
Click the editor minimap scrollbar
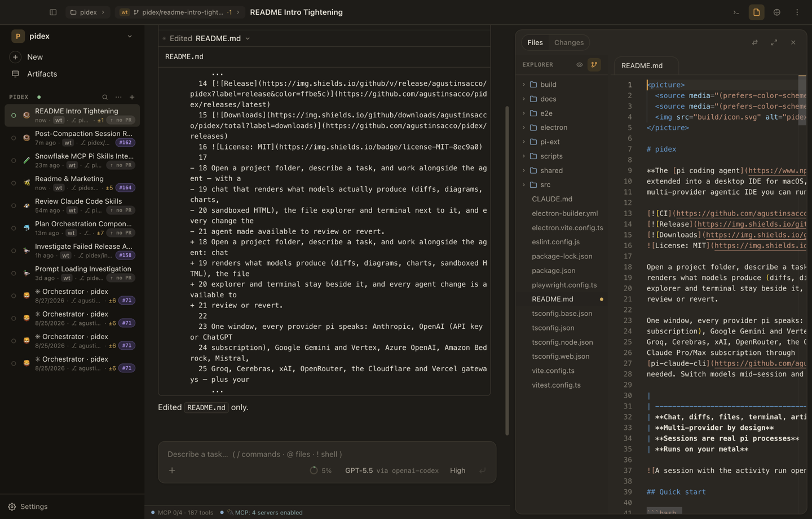(x=802, y=100)
